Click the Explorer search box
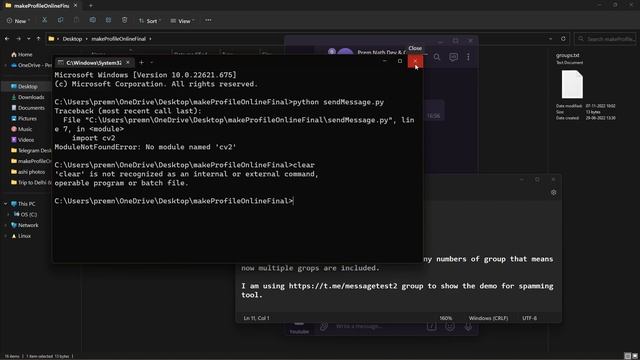Screen dimensions: 640x360 606,39
